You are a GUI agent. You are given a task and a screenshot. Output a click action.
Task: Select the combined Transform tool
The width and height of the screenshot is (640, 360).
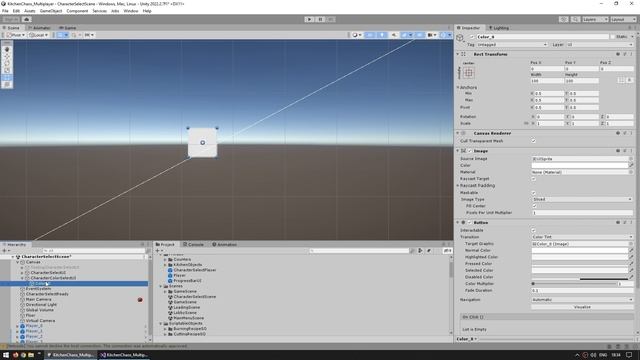(x=7, y=84)
